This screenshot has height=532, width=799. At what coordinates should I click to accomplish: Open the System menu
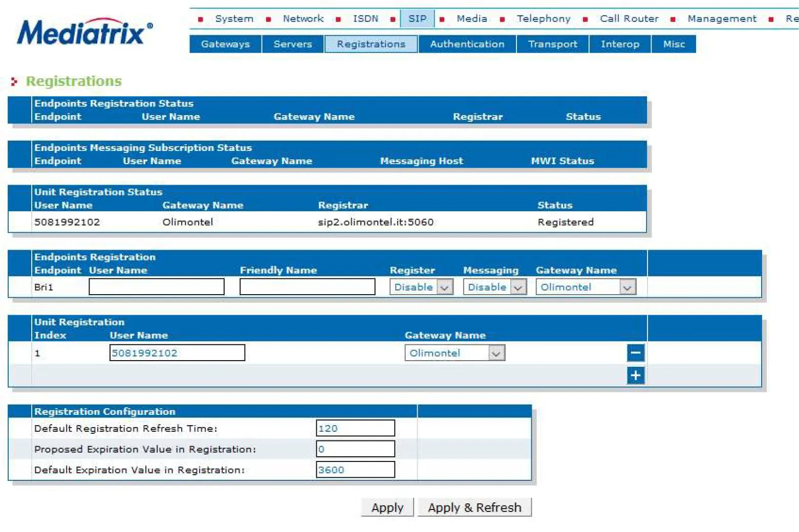pyautogui.click(x=234, y=18)
